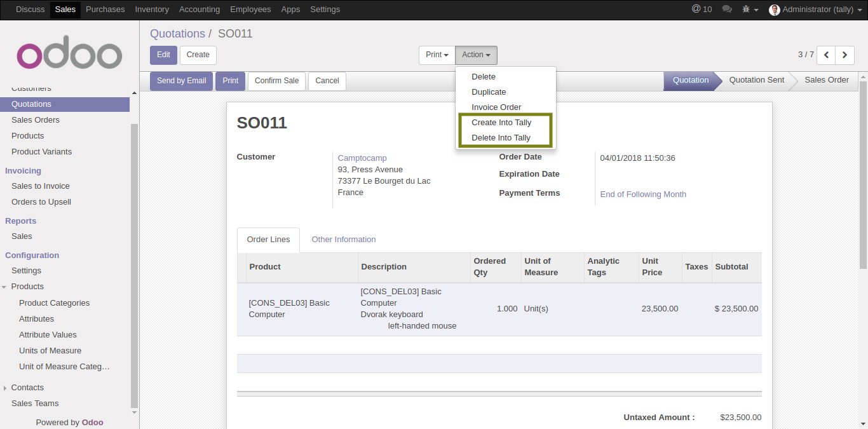Go back to Quotations via the breadcrumb
This screenshot has width=868, height=429.
click(177, 34)
